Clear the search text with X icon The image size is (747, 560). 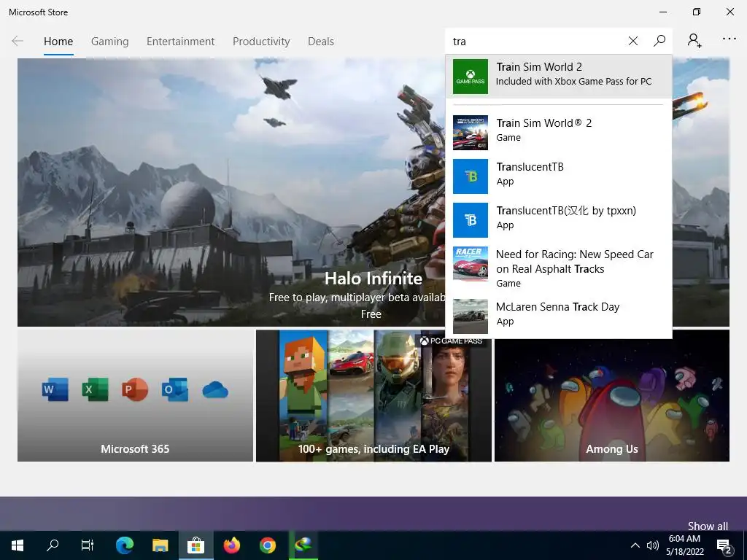click(x=632, y=41)
